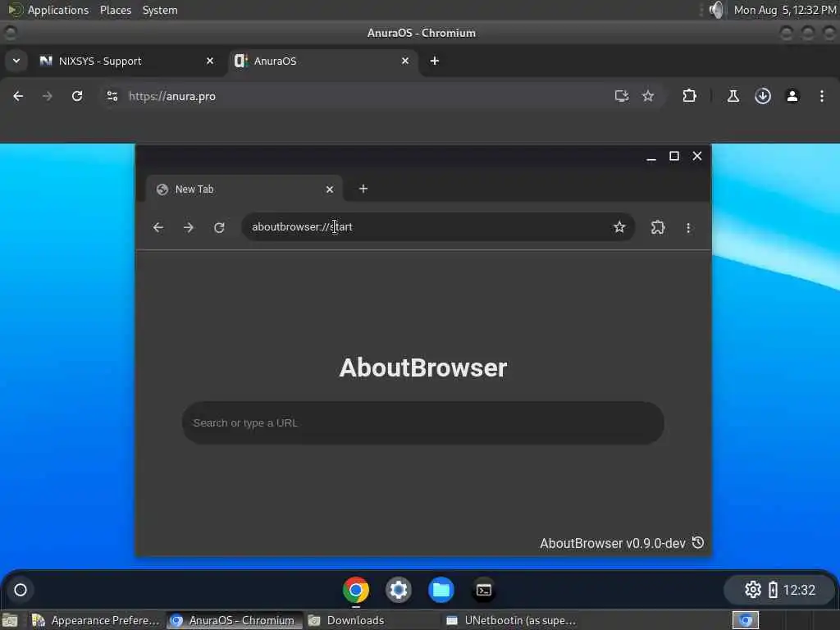This screenshot has height=630, width=840.
Task: Click the volume speaker icon in top panel
Action: [715, 10]
